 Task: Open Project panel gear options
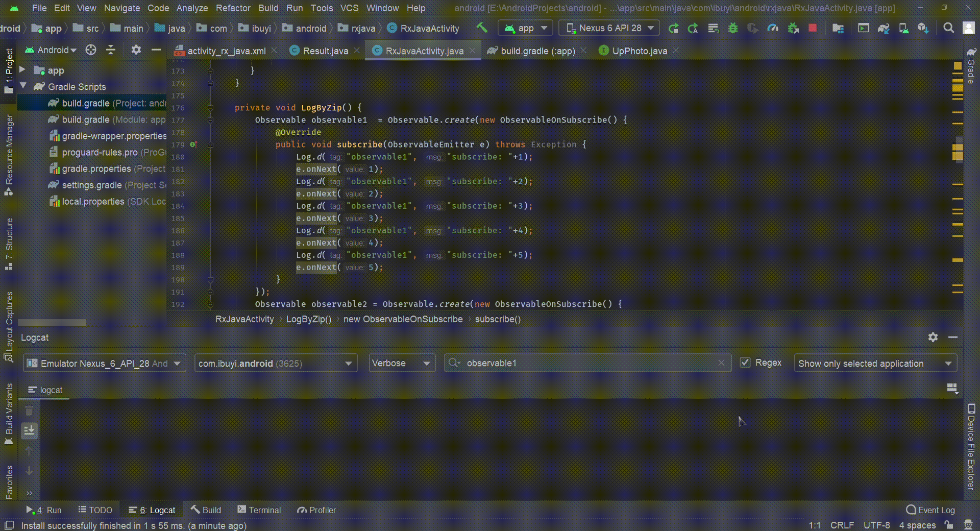(136, 50)
